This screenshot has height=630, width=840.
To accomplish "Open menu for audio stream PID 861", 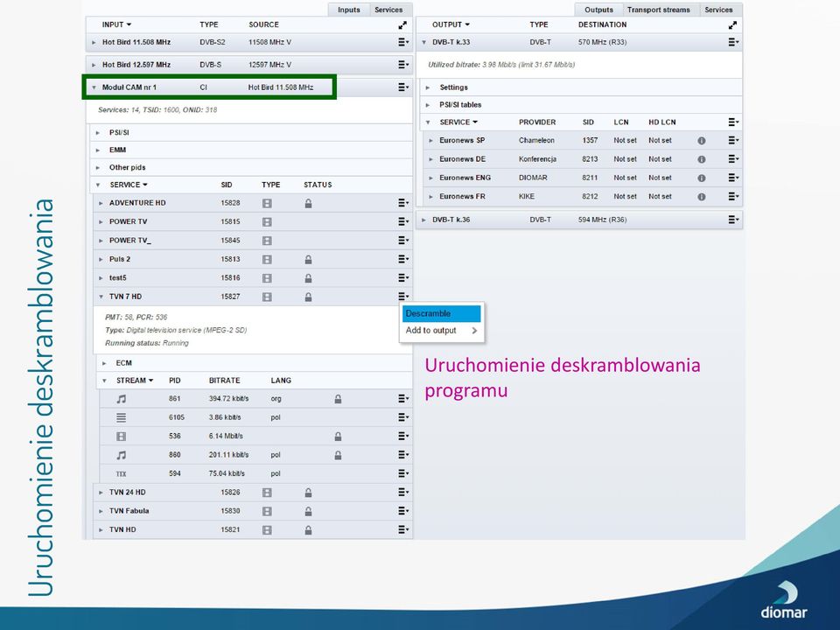I will pos(403,399).
